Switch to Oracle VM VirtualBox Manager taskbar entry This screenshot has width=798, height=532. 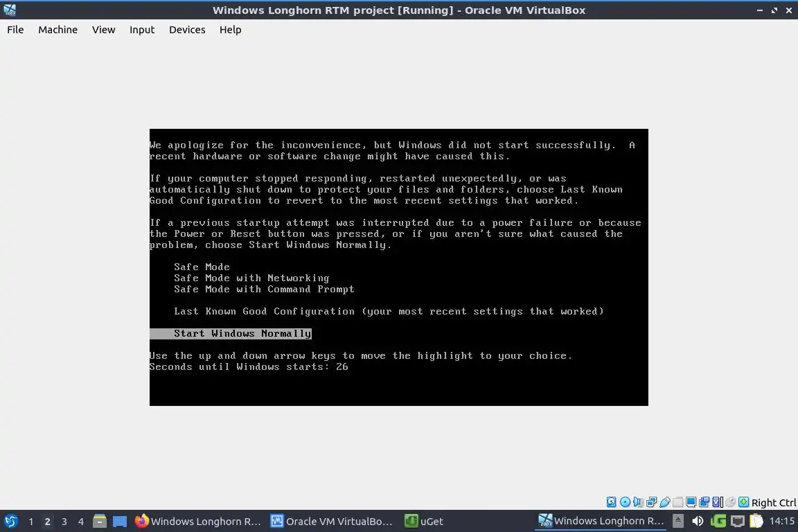click(331, 522)
